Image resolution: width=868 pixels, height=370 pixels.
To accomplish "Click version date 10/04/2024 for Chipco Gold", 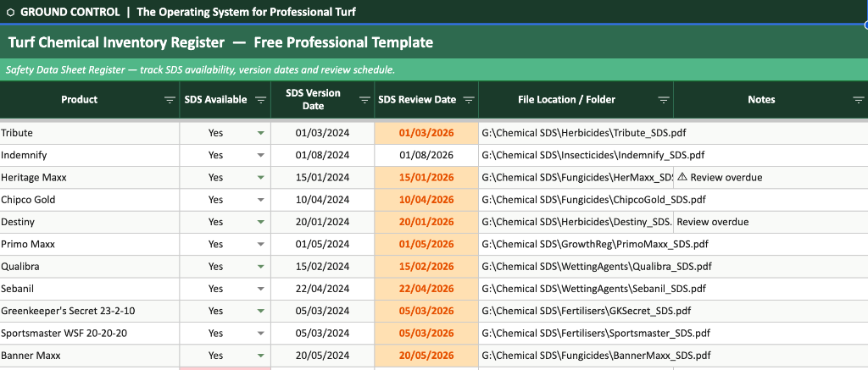I will 323,200.
